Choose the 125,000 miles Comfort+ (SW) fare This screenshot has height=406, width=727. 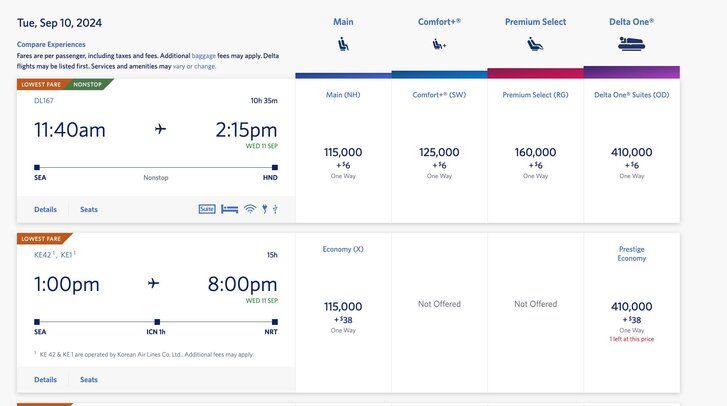click(x=439, y=158)
